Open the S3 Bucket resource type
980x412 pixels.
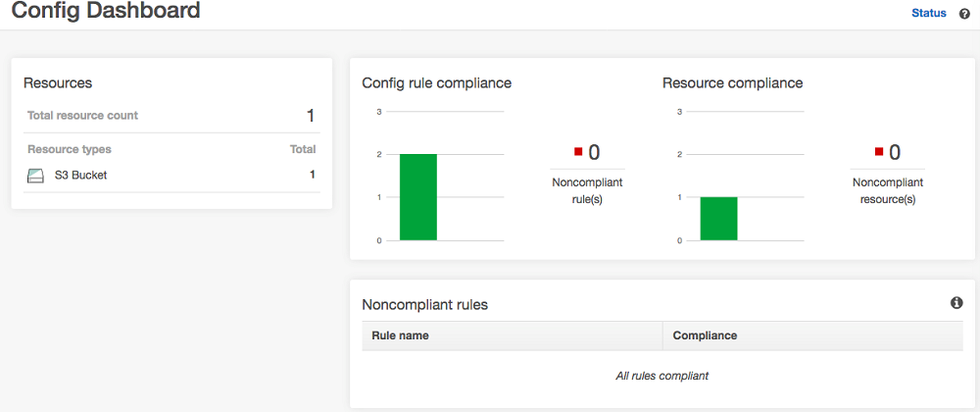[80, 176]
